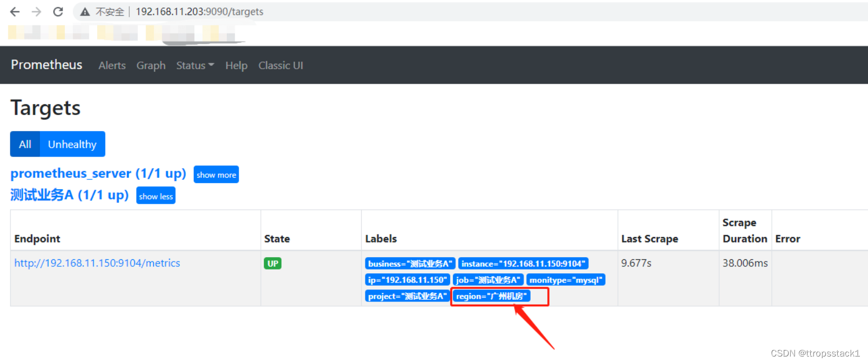The height and width of the screenshot is (363, 868).
Task: Click the browser forward arrow
Action: click(x=36, y=11)
